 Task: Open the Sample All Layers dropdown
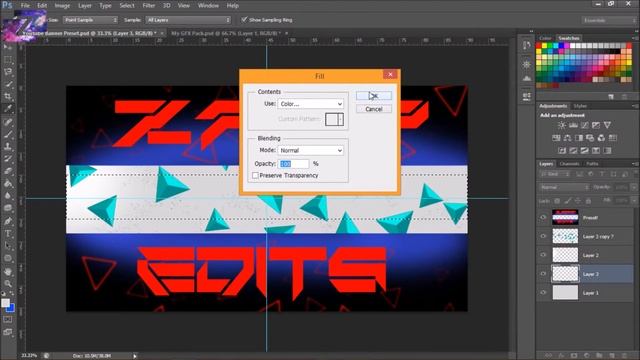click(x=188, y=20)
